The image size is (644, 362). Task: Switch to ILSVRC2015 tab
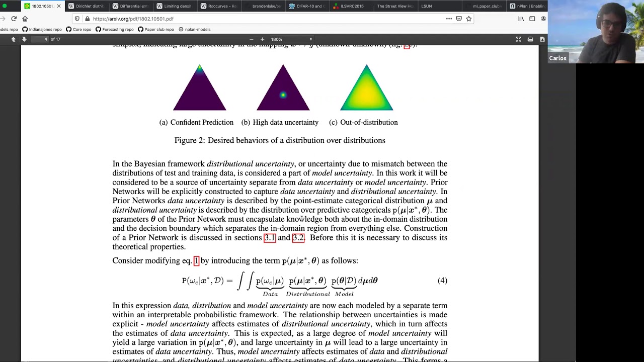(351, 6)
